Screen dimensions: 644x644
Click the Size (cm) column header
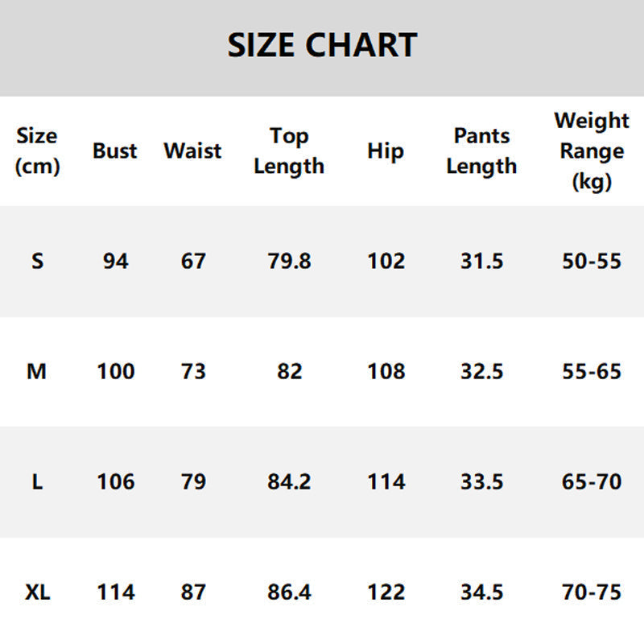point(37,151)
